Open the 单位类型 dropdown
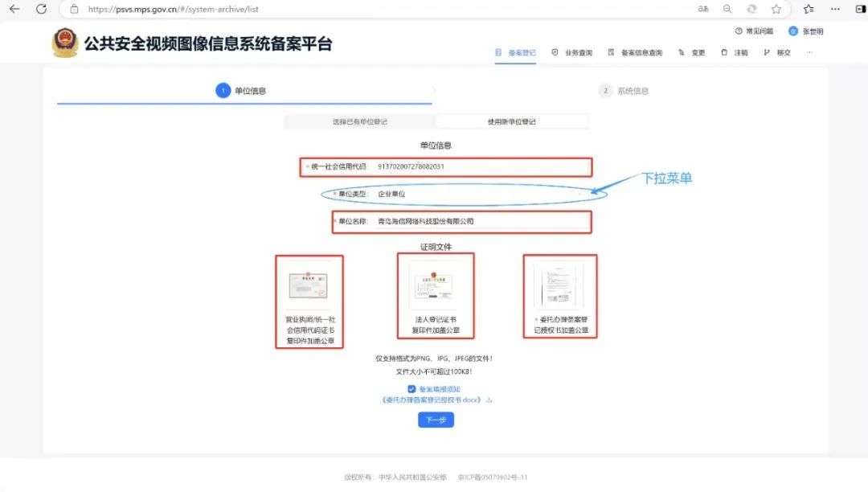 coord(481,194)
